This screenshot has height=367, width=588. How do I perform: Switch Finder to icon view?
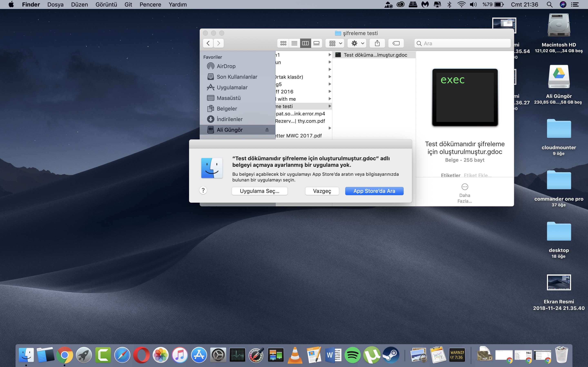tap(283, 43)
